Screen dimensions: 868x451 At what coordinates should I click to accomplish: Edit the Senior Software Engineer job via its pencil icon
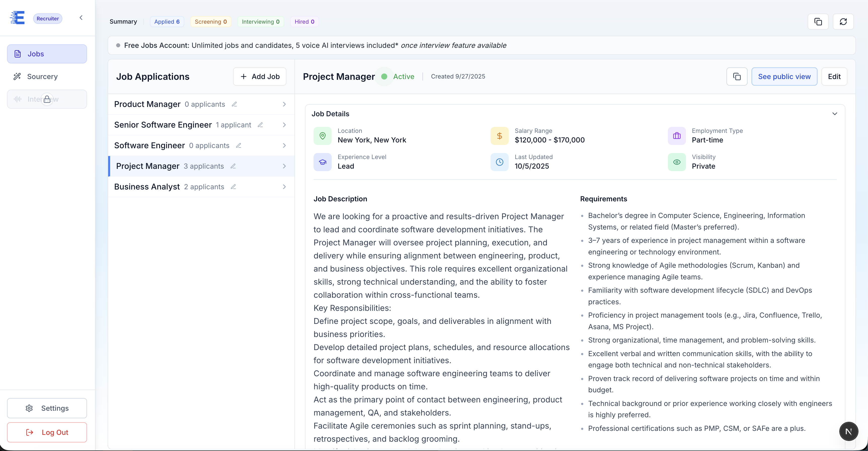click(x=260, y=125)
